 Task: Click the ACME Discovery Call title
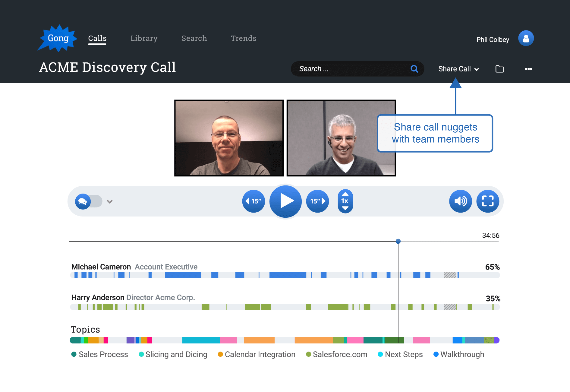click(x=108, y=67)
